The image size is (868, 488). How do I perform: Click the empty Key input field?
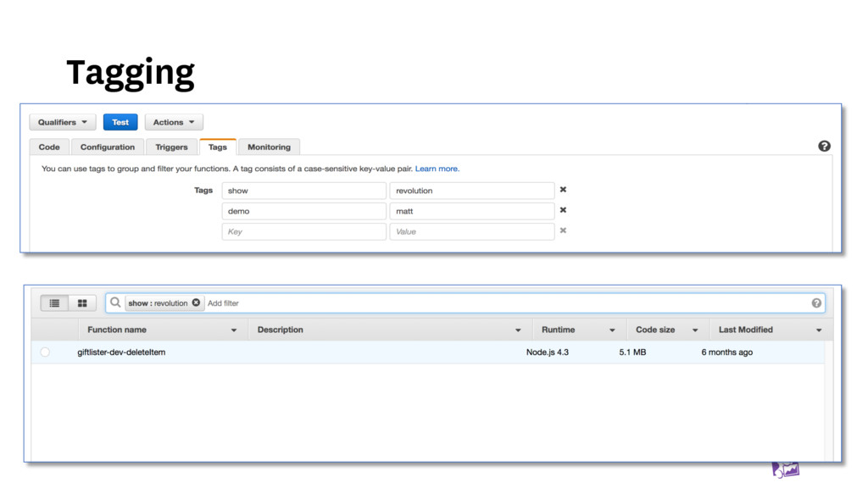[x=303, y=231]
